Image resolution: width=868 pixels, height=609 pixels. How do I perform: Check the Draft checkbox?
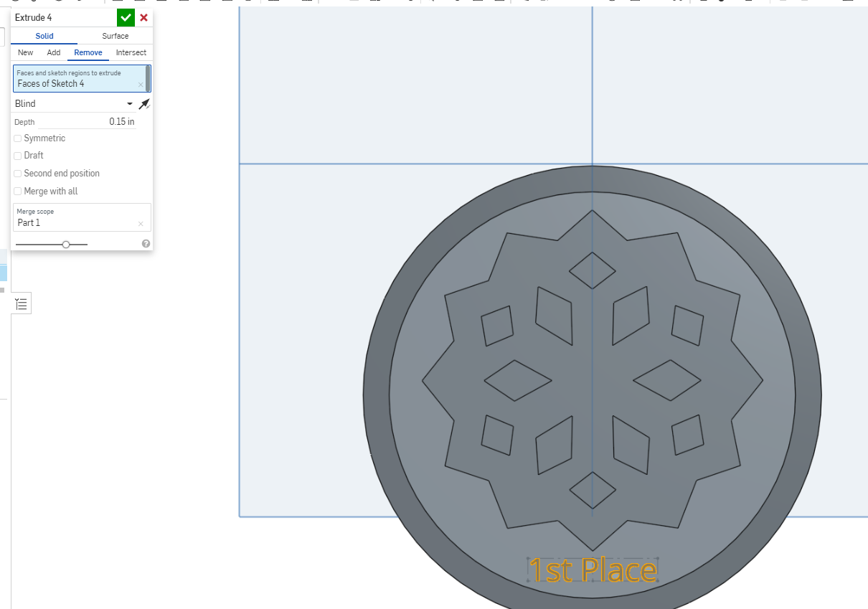click(17, 155)
